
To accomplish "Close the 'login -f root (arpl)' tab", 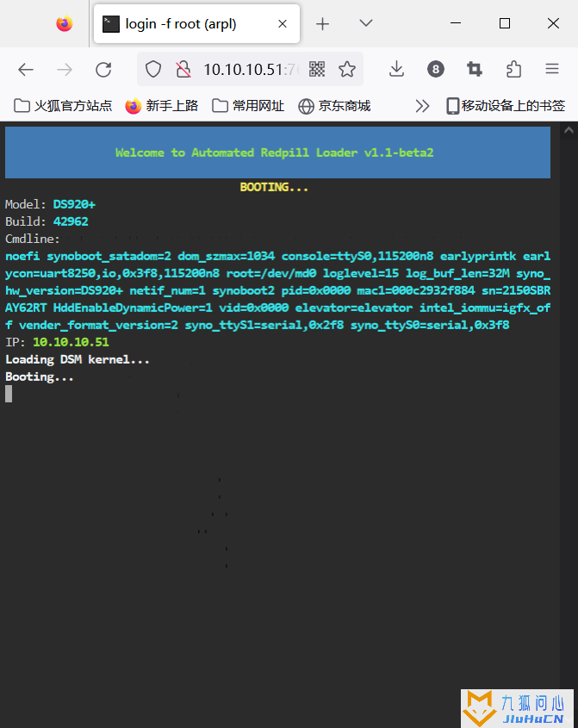I will pyautogui.click(x=283, y=23).
